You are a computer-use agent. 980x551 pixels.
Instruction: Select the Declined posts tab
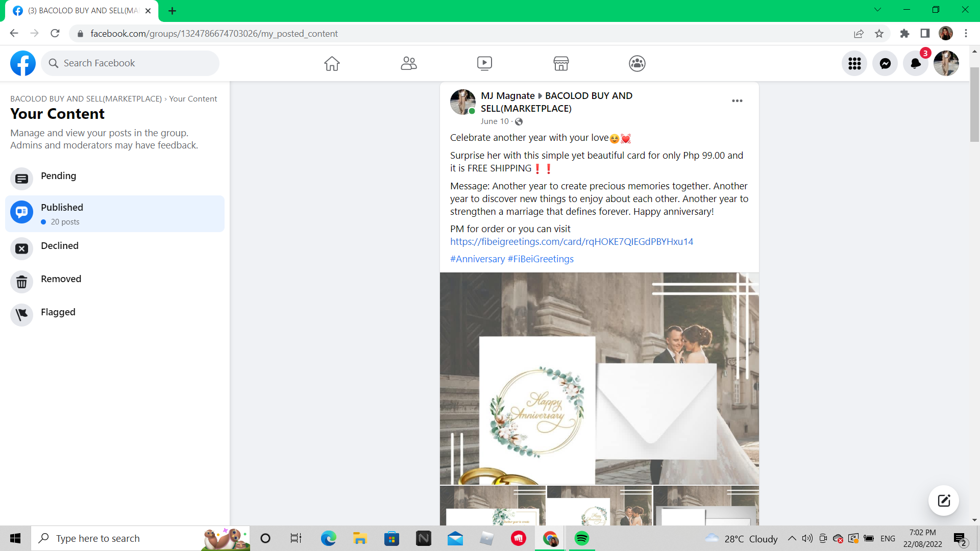click(x=60, y=246)
